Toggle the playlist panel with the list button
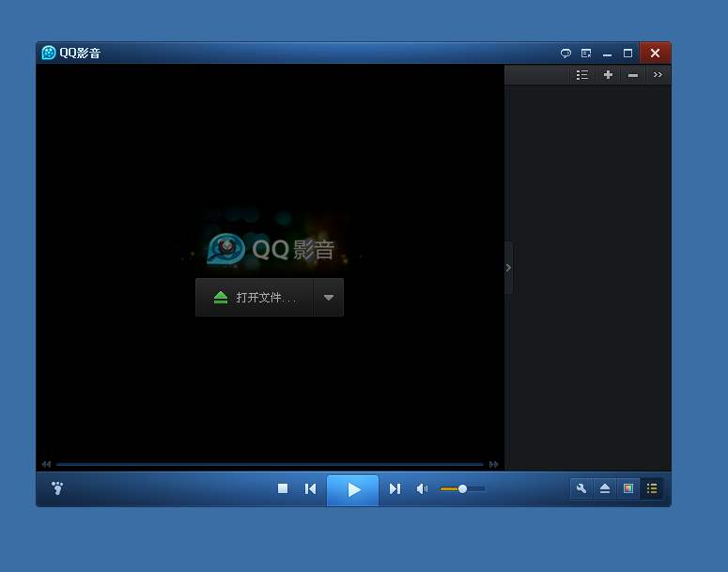 651,488
